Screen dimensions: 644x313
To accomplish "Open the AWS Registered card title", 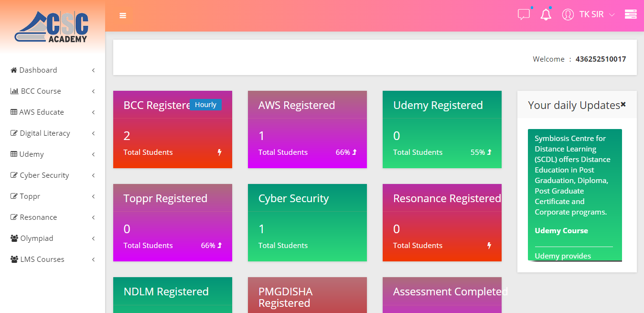I will 297,105.
